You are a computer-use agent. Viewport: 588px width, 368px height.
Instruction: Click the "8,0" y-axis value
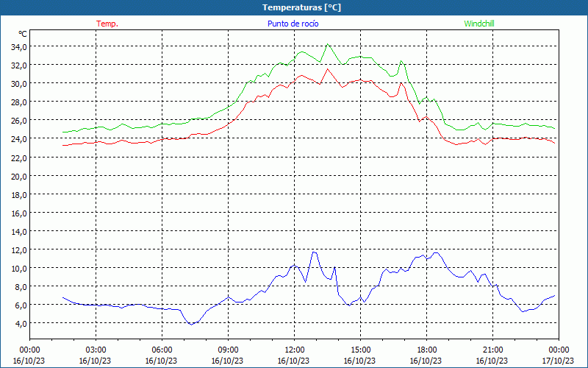[21, 287]
